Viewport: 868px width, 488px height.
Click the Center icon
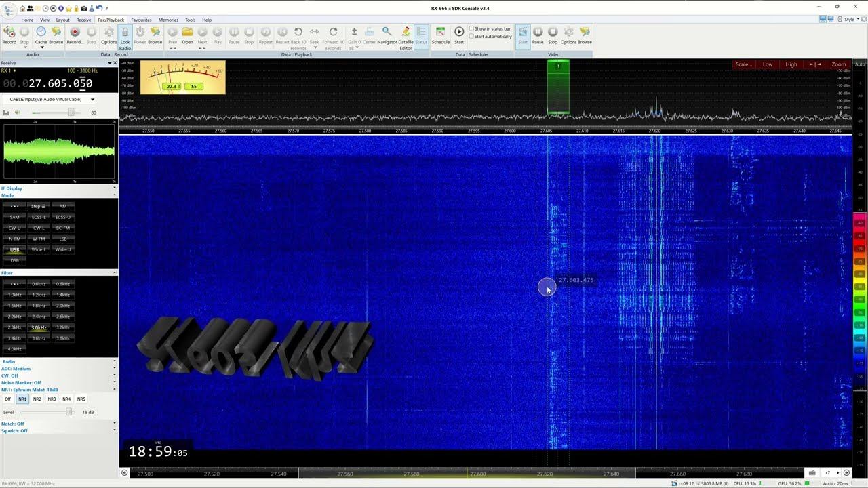(369, 35)
